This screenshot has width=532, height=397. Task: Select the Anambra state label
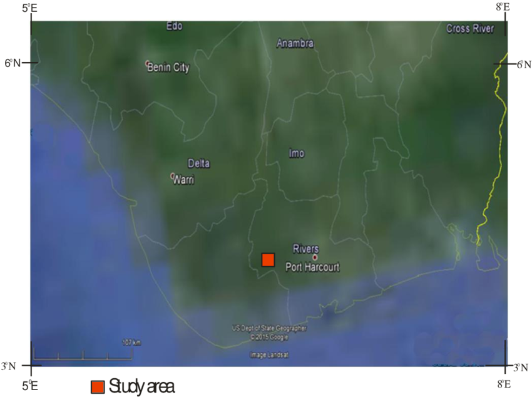(x=294, y=44)
